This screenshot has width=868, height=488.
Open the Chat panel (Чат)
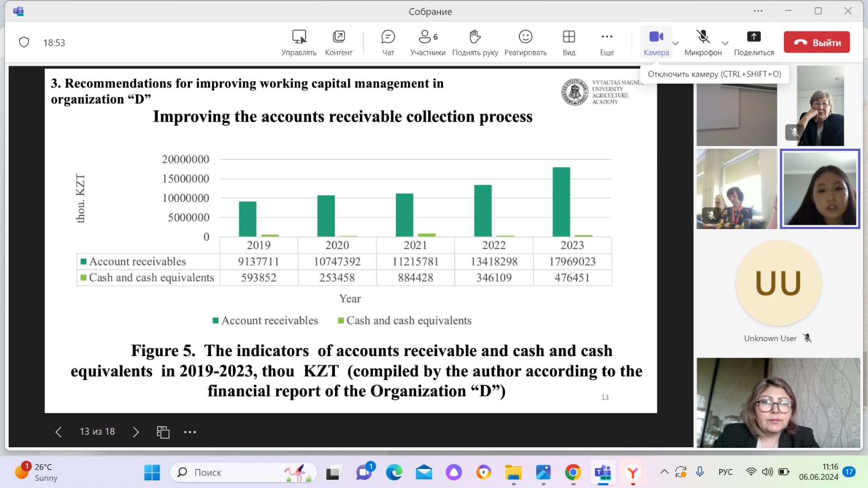[388, 42]
